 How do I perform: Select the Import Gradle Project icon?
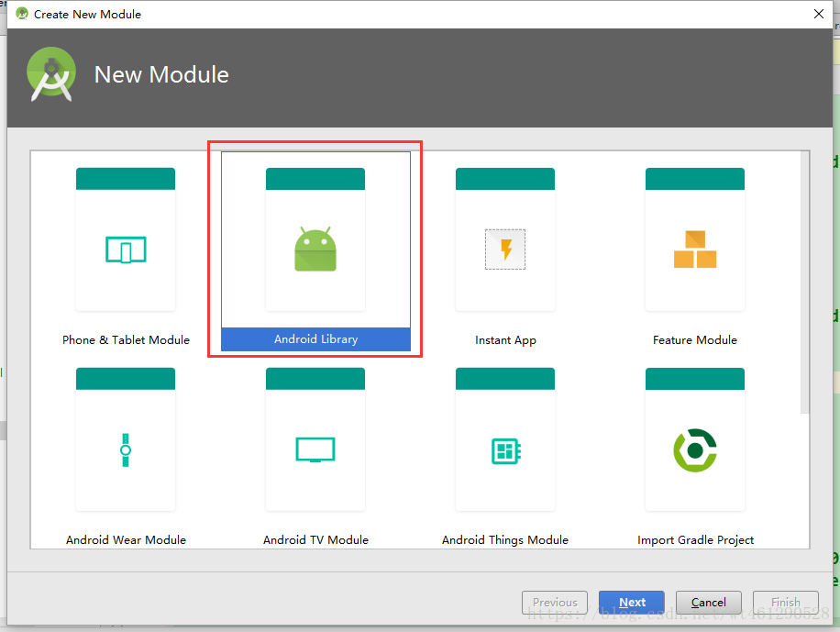tap(695, 450)
